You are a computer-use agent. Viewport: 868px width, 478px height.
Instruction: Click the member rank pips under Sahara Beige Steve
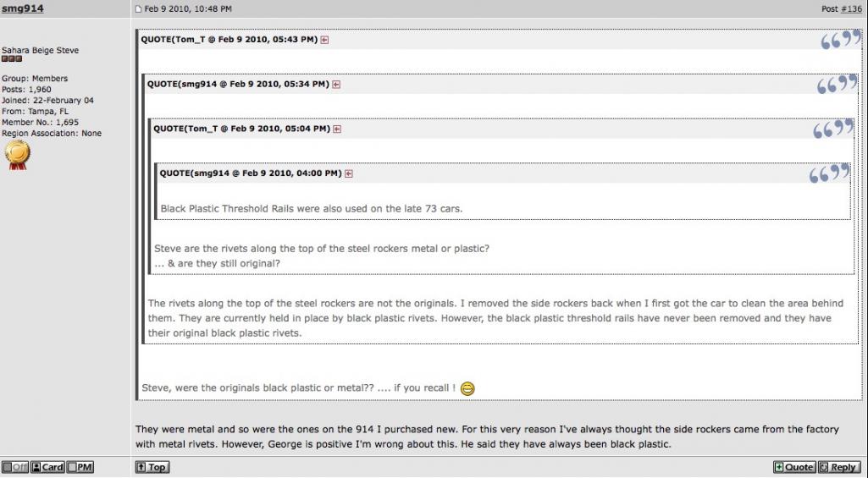click(x=12, y=58)
